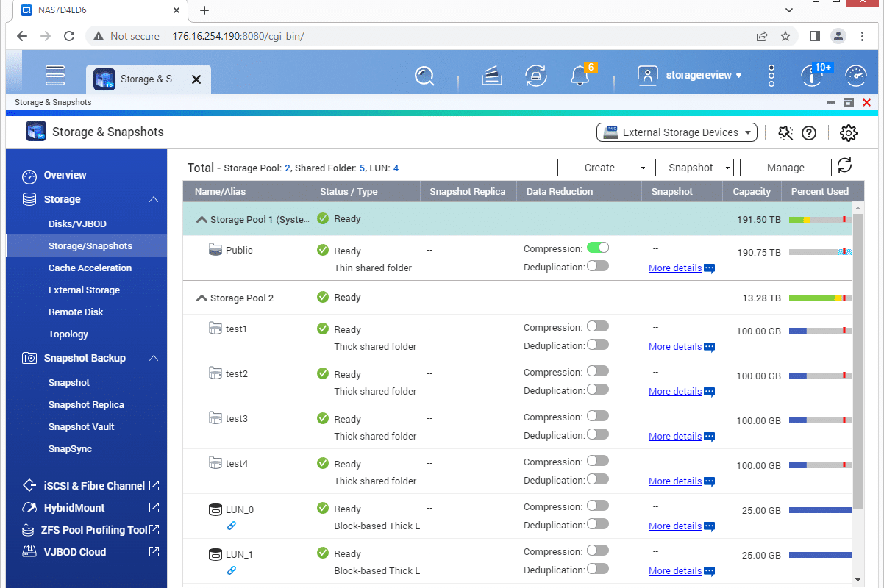
Task: Enable Deduplication for test1
Action: tap(598, 345)
